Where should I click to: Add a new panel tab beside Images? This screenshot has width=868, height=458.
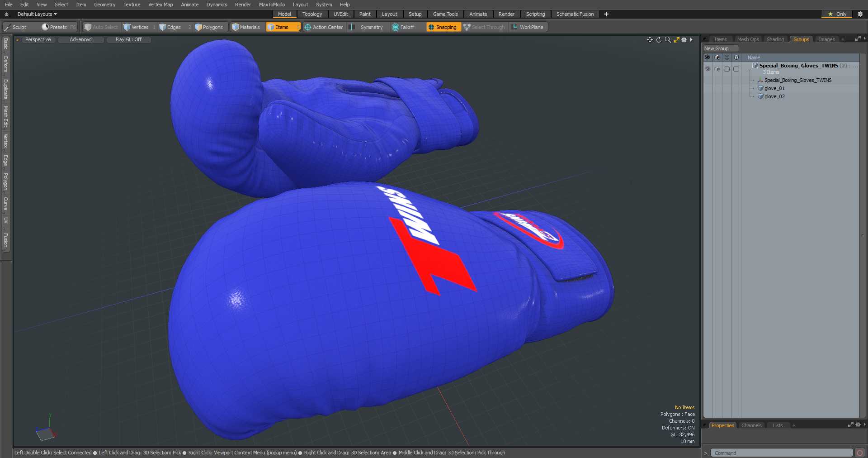click(843, 39)
